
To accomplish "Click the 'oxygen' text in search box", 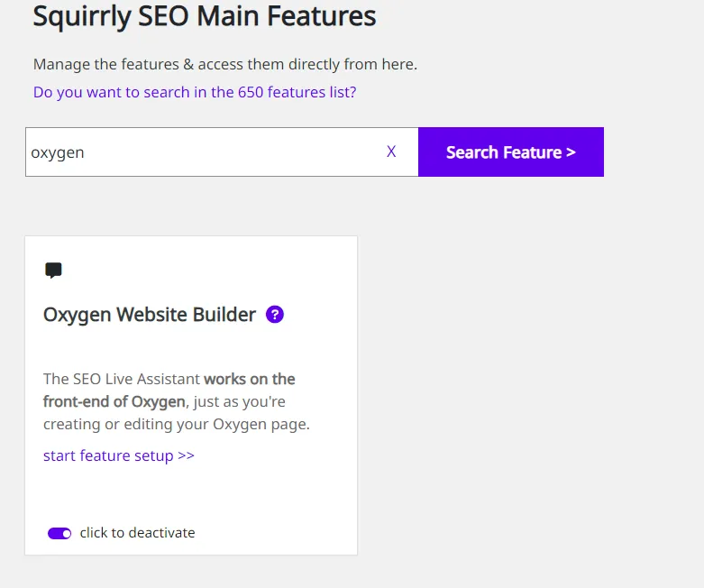I will tap(58, 152).
